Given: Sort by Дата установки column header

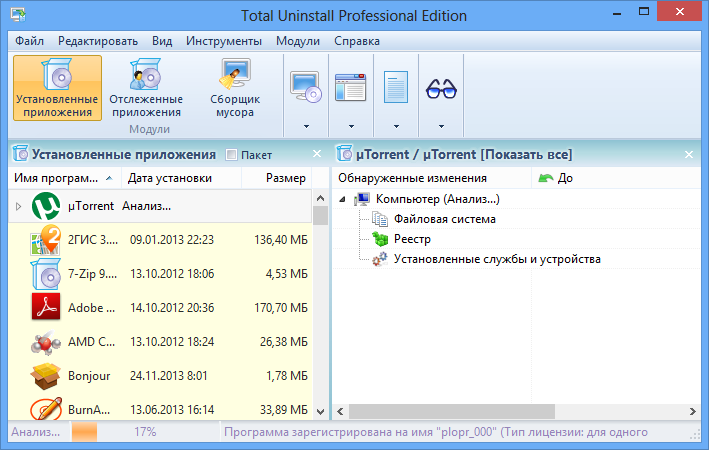Looking at the screenshot, I should [170, 178].
